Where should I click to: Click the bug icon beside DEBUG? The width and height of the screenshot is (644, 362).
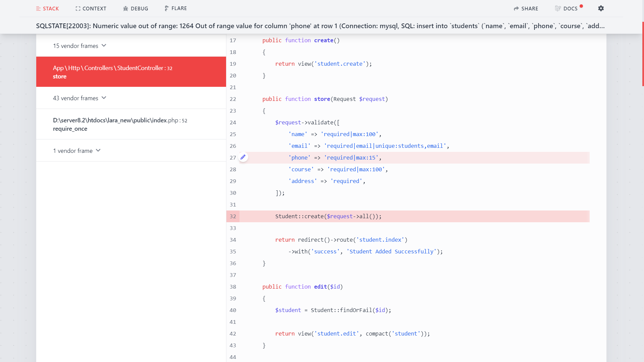125,8
